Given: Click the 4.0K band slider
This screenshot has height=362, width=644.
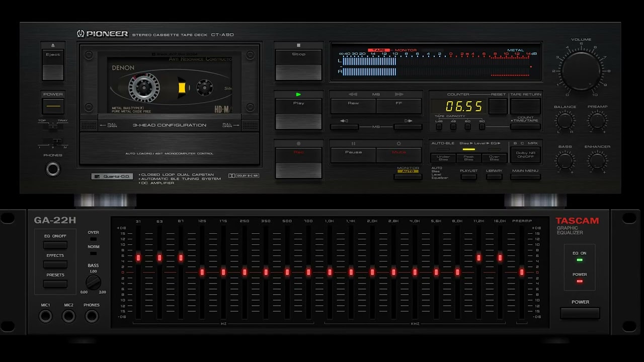Looking at the screenshot, I should [x=415, y=272].
